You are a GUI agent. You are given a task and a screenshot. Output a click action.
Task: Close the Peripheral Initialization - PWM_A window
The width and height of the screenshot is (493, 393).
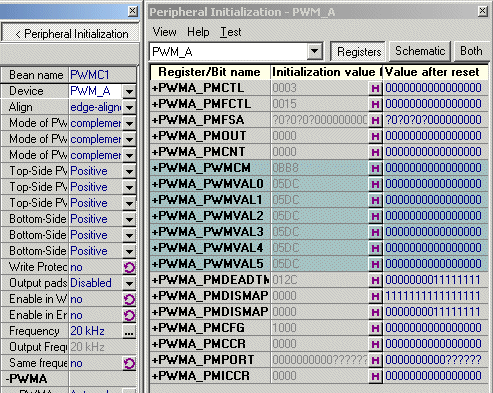tap(483, 11)
